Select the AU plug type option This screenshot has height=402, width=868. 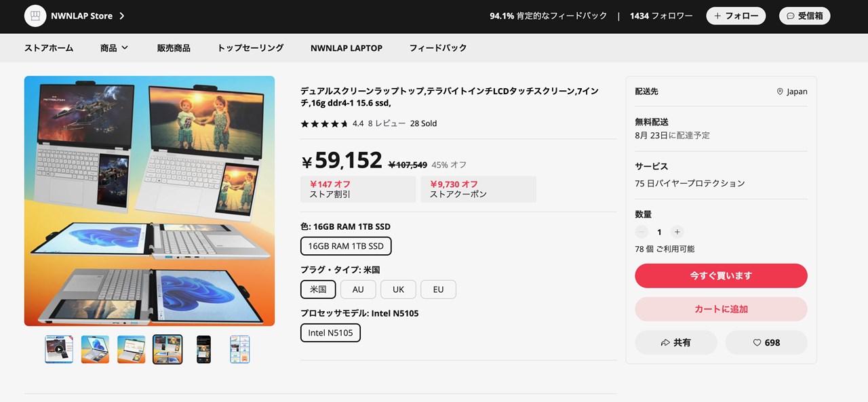(358, 289)
